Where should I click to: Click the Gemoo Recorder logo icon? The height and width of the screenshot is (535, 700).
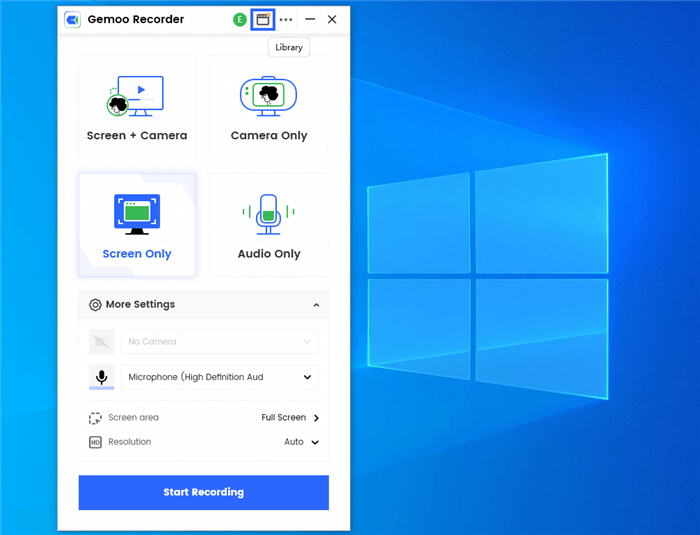pyautogui.click(x=72, y=19)
